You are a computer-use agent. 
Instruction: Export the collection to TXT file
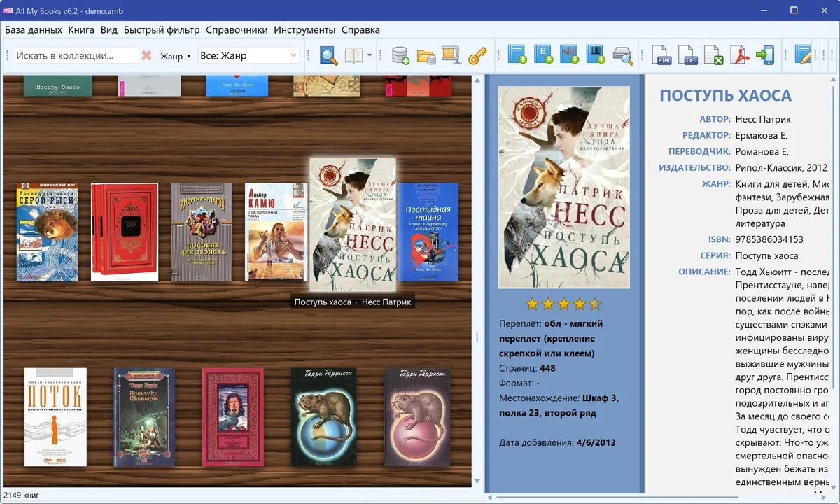click(688, 56)
